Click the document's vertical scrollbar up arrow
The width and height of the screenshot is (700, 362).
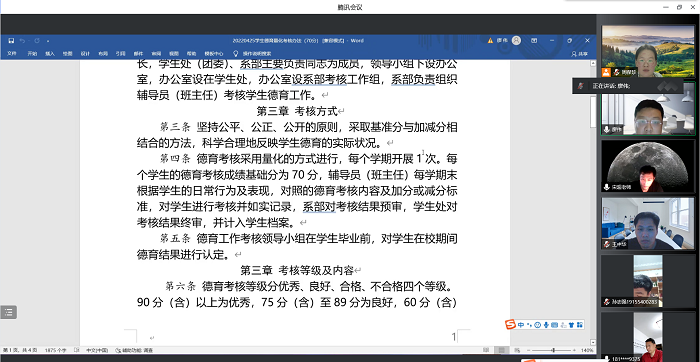click(593, 63)
